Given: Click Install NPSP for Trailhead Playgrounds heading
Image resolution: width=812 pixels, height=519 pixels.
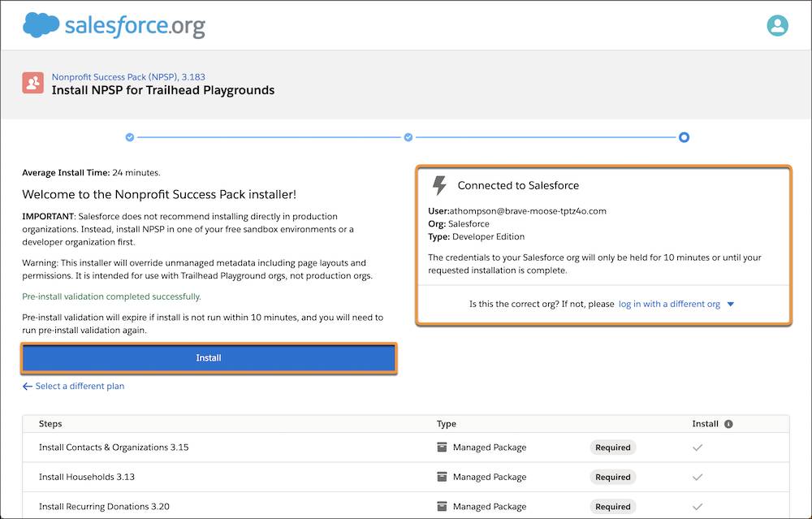Looking at the screenshot, I should (163, 90).
